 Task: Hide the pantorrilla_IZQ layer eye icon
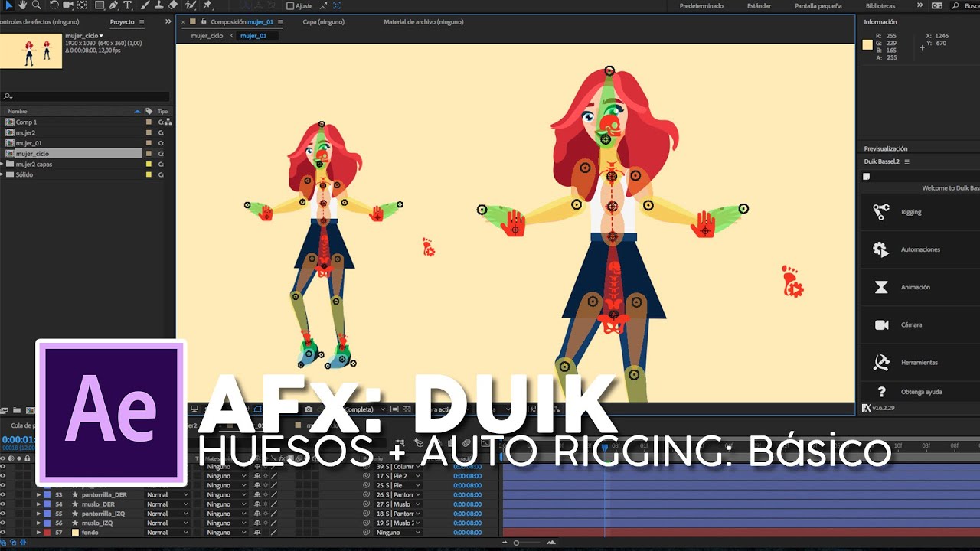[3, 514]
